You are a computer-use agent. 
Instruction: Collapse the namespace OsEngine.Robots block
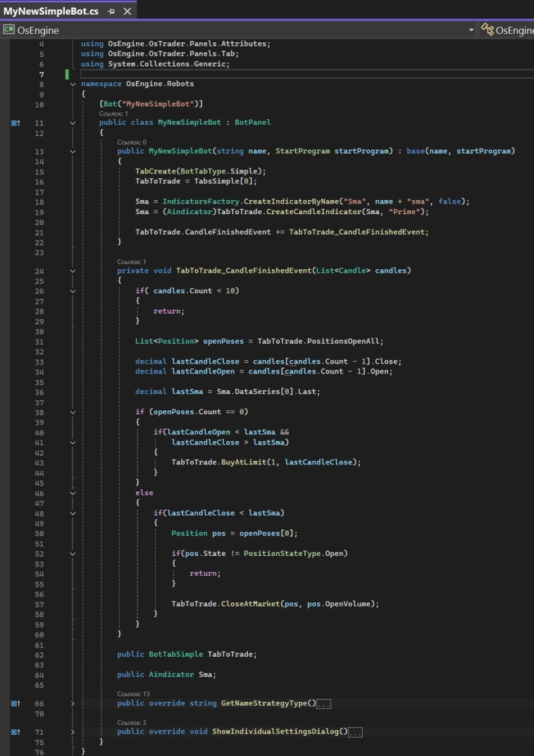coord(73,84)
